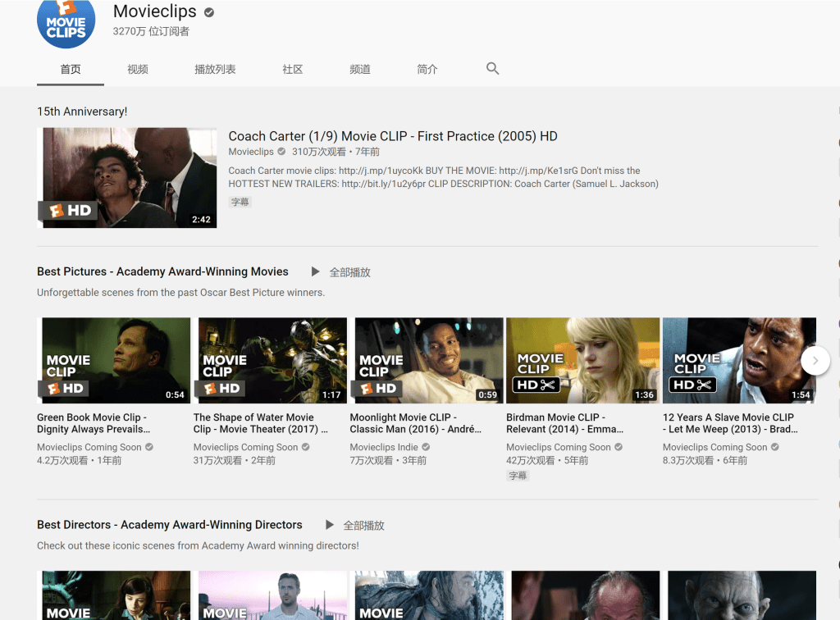Screen dimensions: 840x620
Task: Click verified badge next to Movieclips channel name
Action: 209,12
